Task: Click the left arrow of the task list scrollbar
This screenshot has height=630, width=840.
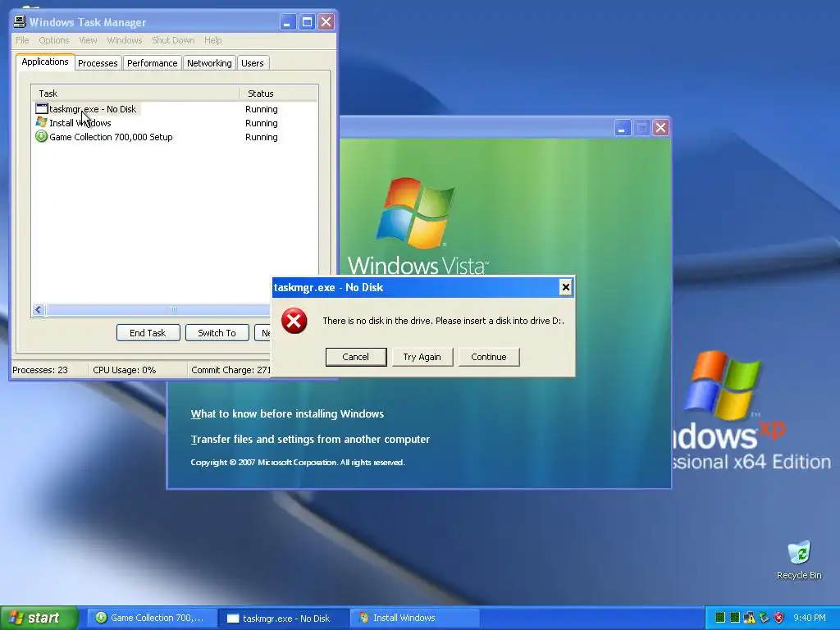Action: [x=39, y=309]
